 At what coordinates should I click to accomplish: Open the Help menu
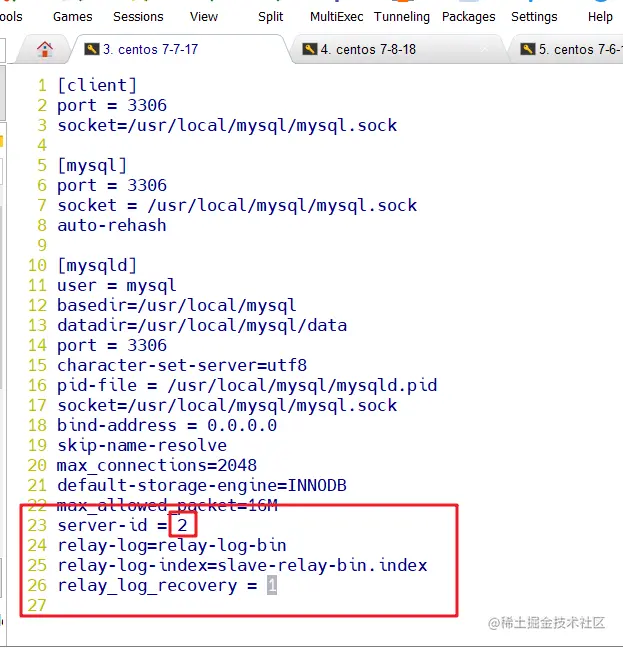pos(600,17)
